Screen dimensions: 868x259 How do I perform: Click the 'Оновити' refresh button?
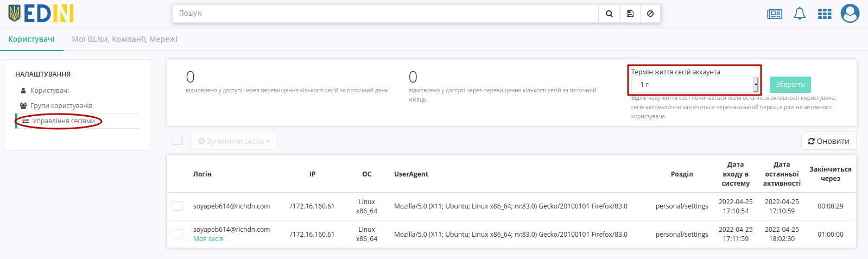(829, 141)
